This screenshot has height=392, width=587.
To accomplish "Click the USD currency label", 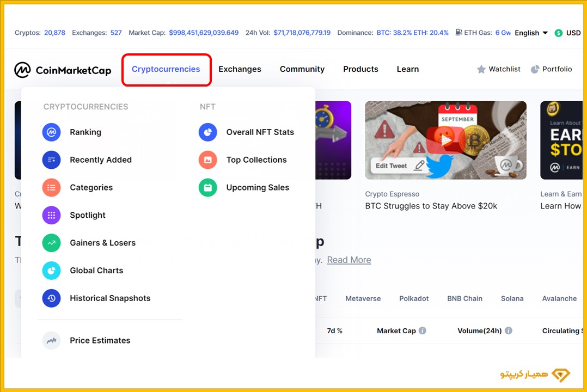I will click(573, 33).
